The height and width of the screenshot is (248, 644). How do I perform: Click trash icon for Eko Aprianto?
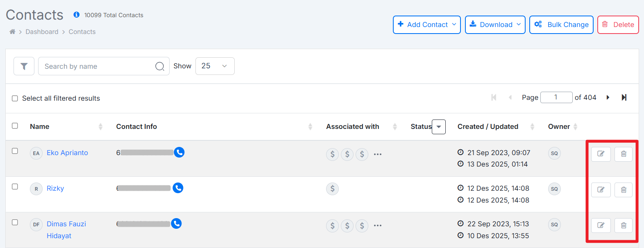tap(623, 154)
